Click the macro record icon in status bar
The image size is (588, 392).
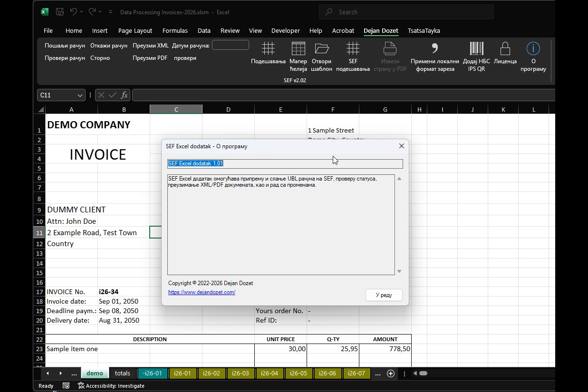[66, 386]
